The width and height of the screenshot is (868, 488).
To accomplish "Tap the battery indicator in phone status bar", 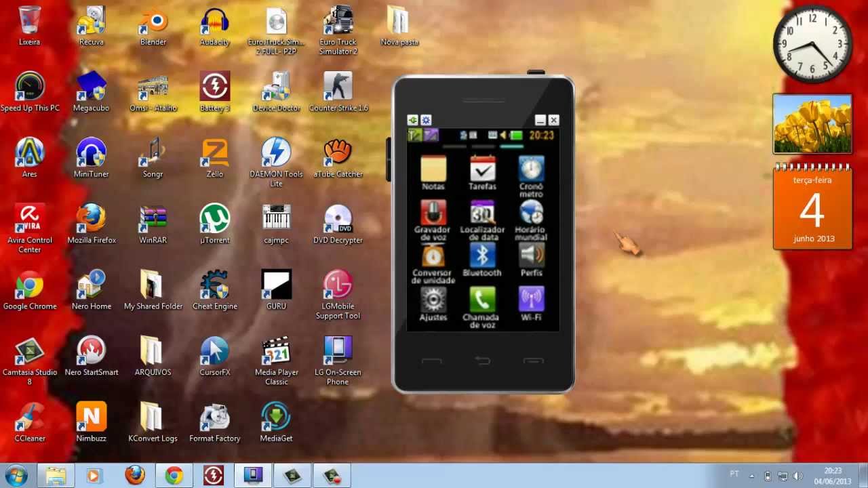I will coord(516,135).
